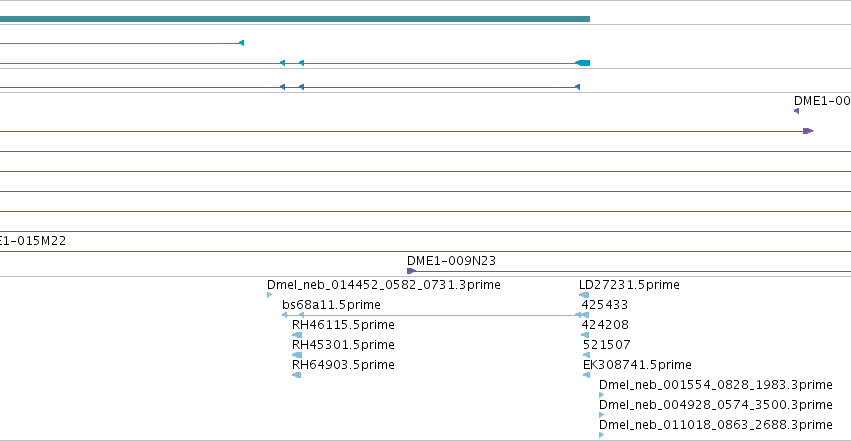Select the thick teal gene bar at the top
This screenshot has height=441, width=851.
295,19
